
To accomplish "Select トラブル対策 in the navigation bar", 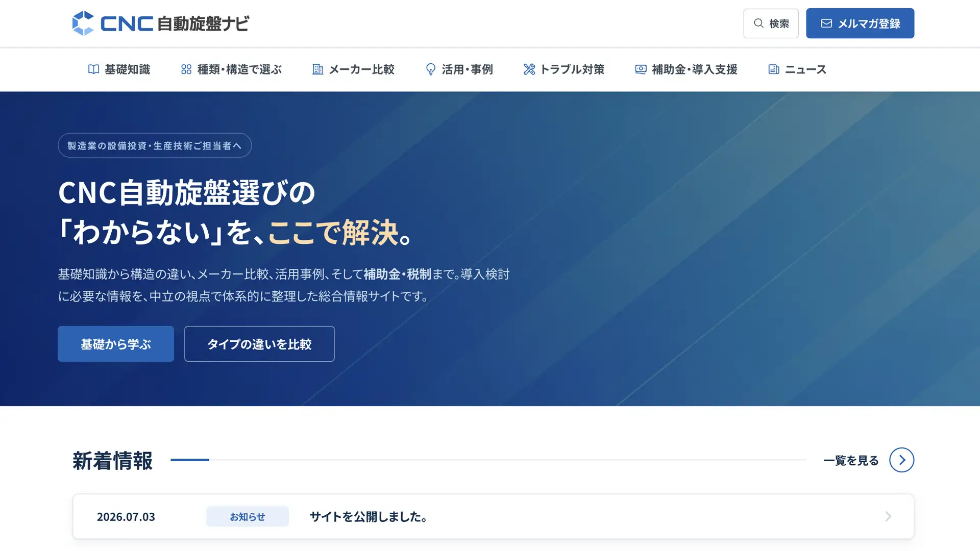I will click(x=564, y=69).
